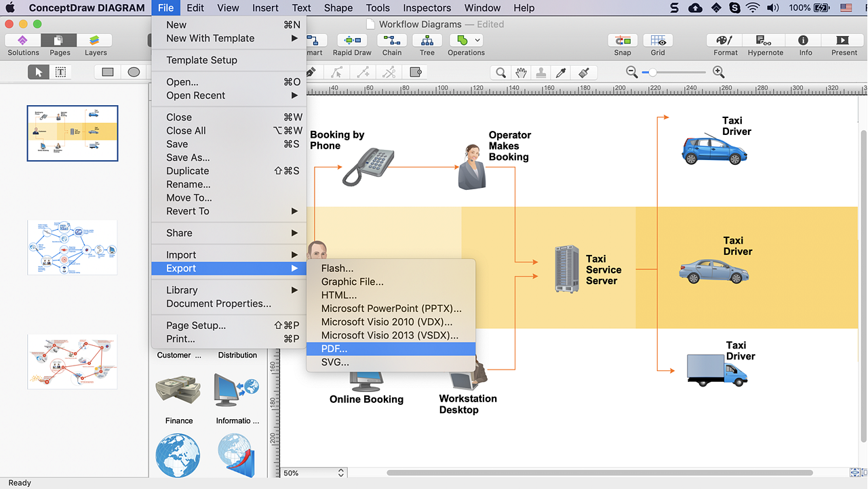Select the text box tool

(x=60, y=72)
